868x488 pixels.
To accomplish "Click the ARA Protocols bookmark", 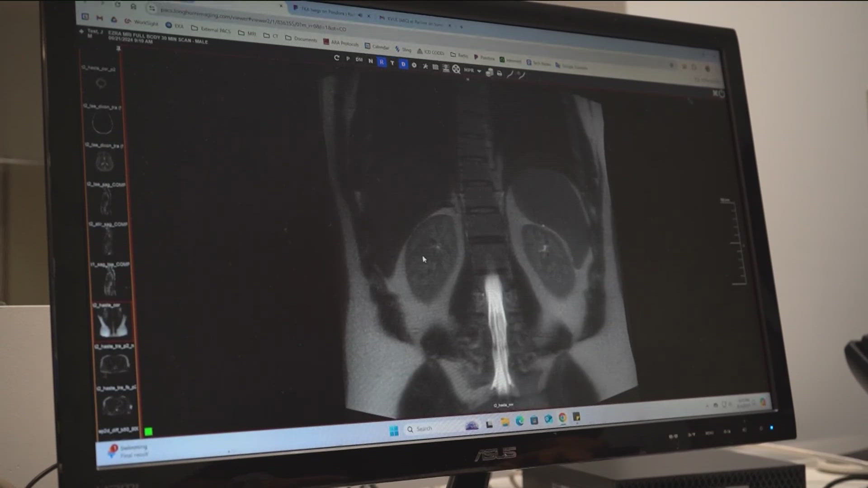I will tap(341, 43).
